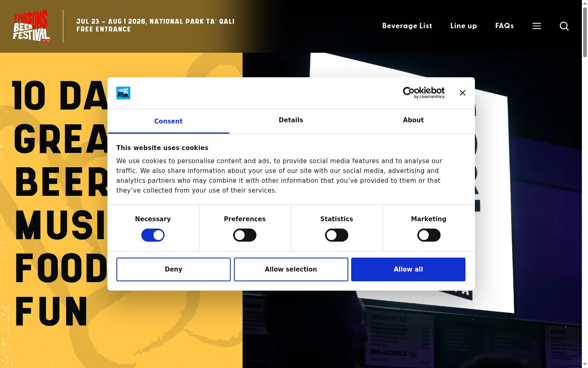Click the 'Statistics' label
This screenshot has height=368, width=588.
336,219
